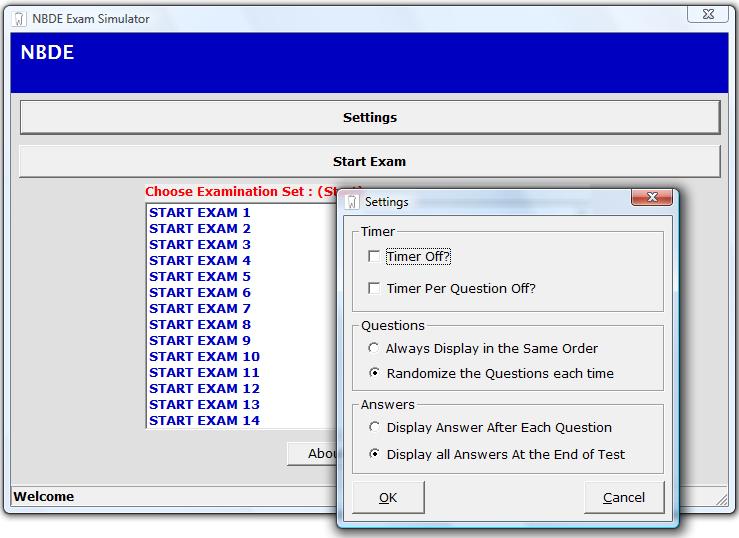Select START EXAM 11 from list

coord(205,373)
